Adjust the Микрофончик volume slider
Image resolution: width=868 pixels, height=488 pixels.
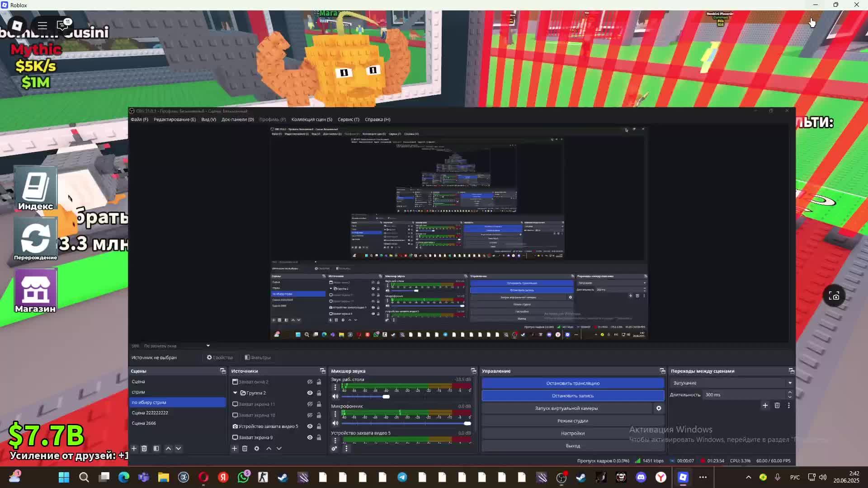pos(467,423)
